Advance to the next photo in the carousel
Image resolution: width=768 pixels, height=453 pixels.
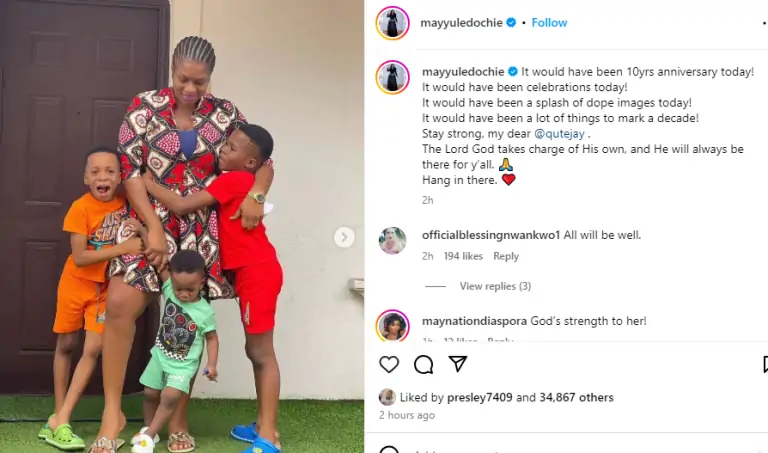click(x=344, y=238)
